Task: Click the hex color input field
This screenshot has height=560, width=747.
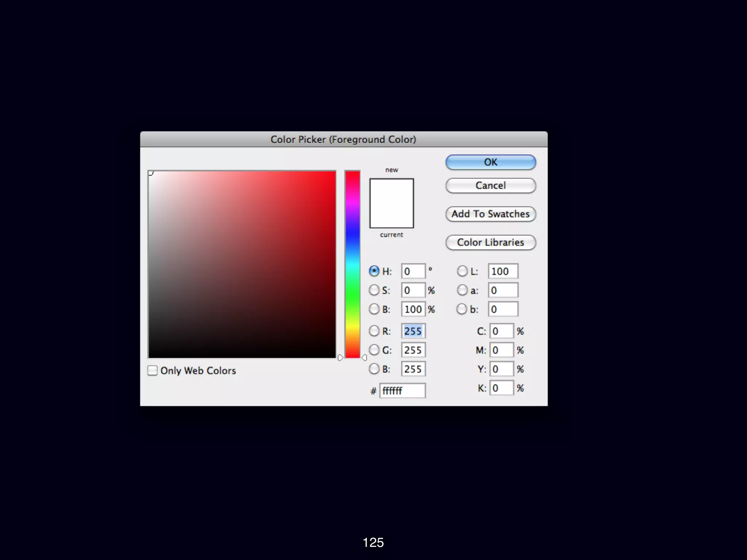Action: [402, 391]
